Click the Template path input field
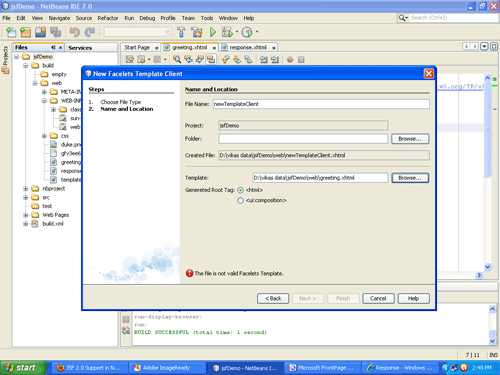 pos(320,178)
